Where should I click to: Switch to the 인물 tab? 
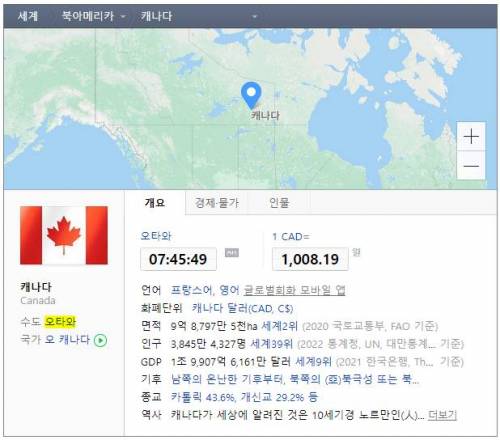[279, 202]
